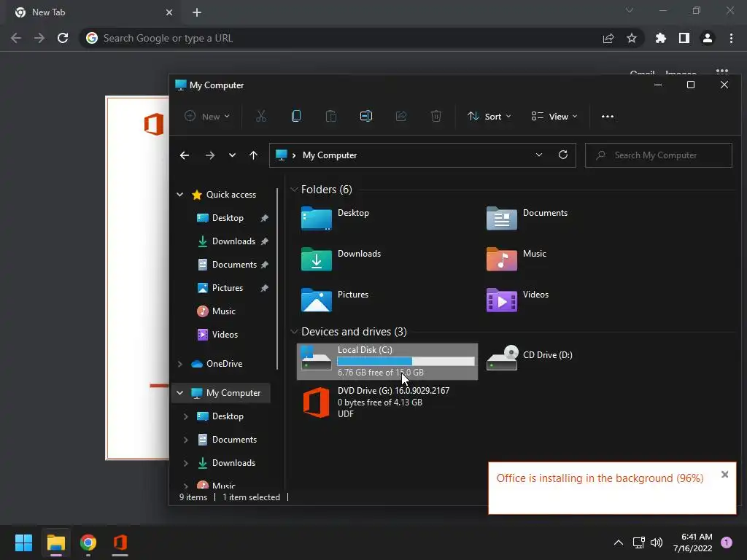Image resolution: width=747 pixels, height=560 pixels.
Task: Open recent locations dropdown arrow
Action: [232, 155]
